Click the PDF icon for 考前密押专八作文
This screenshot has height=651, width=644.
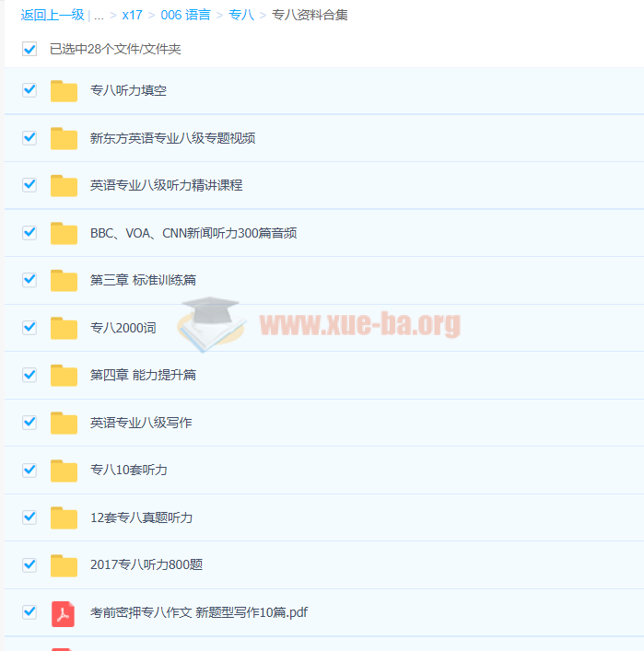pos(64,612)
